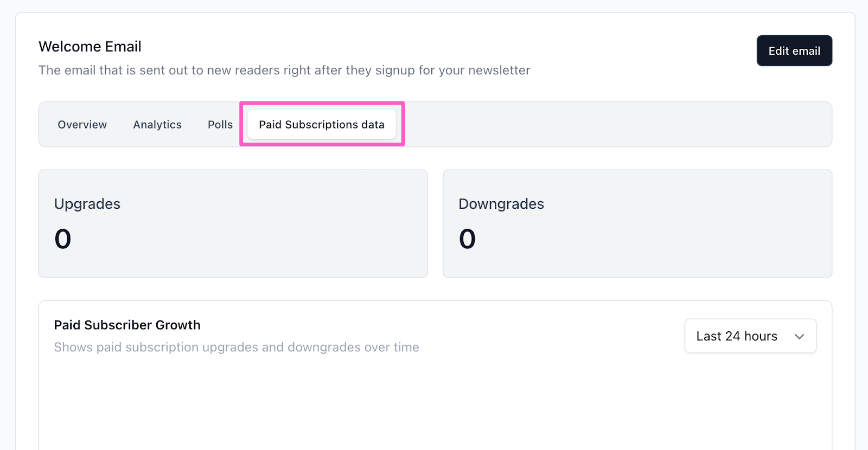Select the Paid Subscriptions data tab
The width and height of the screenshot is (868, 450).
(322, 125)
